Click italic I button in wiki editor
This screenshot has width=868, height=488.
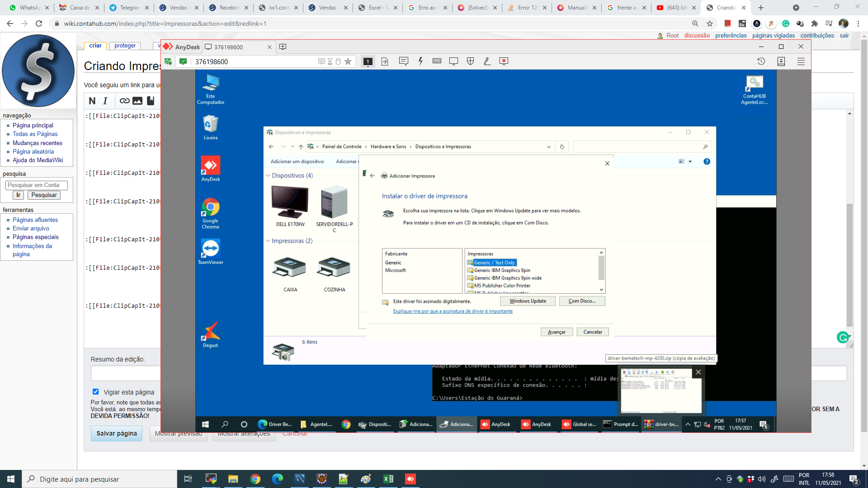point(105,101)
